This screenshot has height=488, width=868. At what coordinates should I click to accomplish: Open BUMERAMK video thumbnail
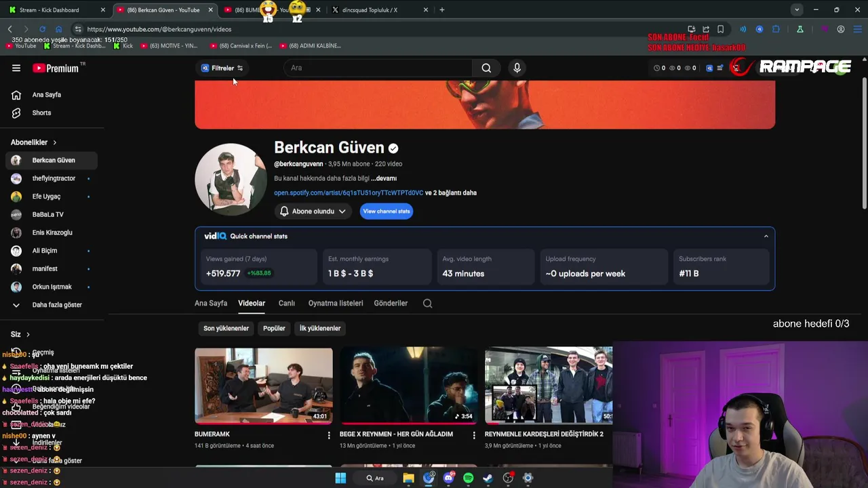[x=264, y=386]
